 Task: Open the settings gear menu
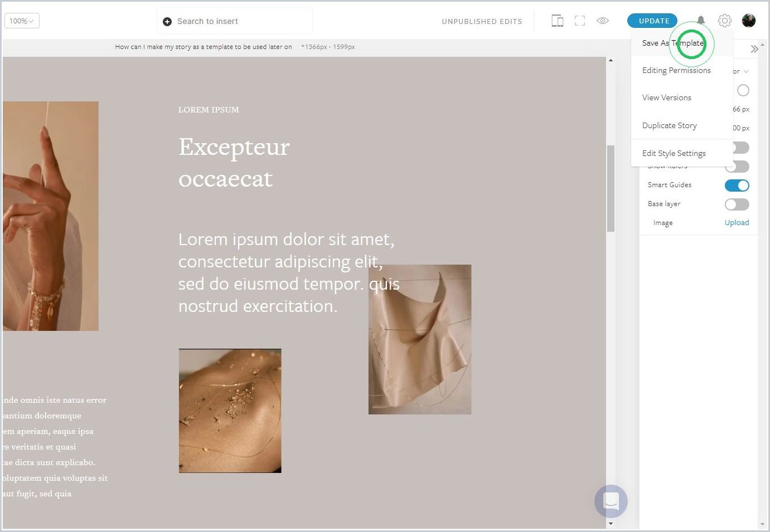click(x=724, y=21)
